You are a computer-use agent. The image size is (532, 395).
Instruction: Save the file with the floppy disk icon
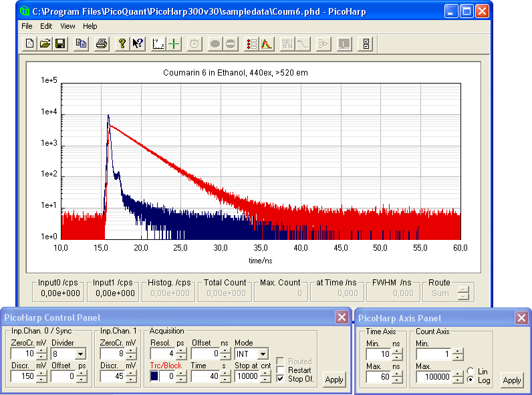point(60,43)
